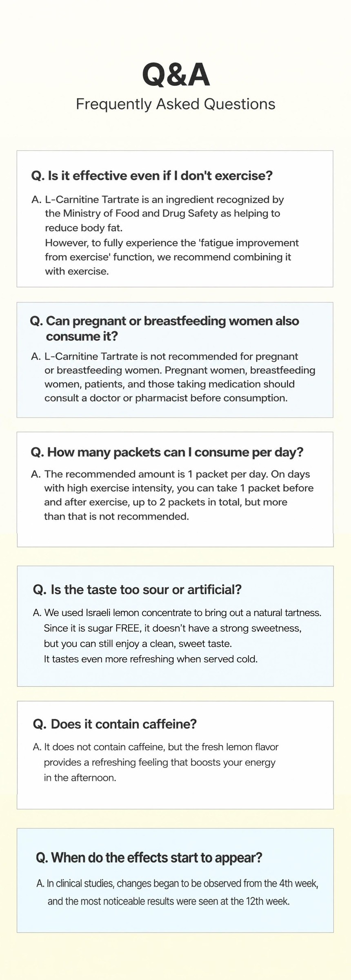Click the answer stating it does not contain caffeine
This screenshot has width=351, height=980.
(x=156, y=762)
